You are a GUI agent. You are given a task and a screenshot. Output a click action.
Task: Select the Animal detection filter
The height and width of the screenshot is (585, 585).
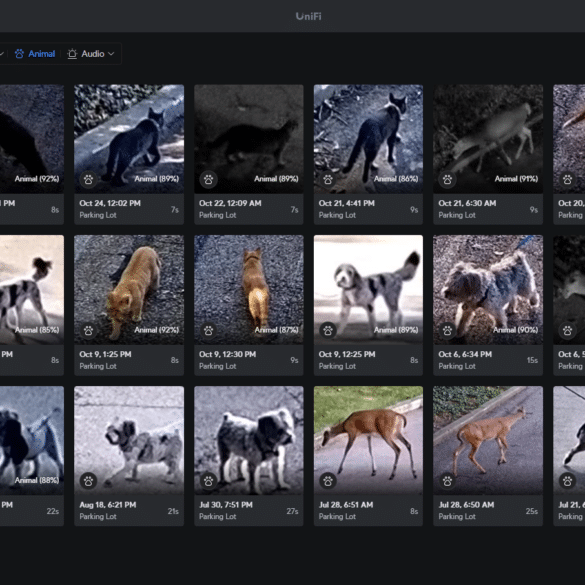click(35, 54)
